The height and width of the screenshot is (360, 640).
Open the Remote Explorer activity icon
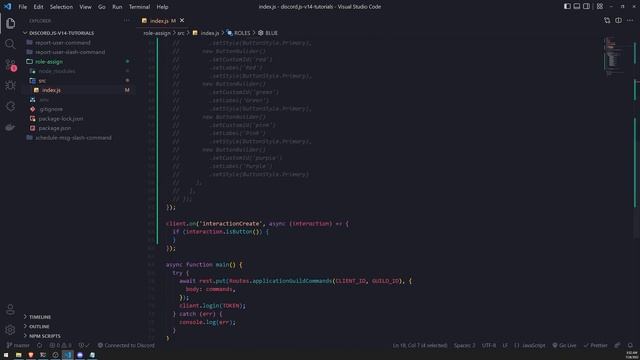click(x=10, y=106)
